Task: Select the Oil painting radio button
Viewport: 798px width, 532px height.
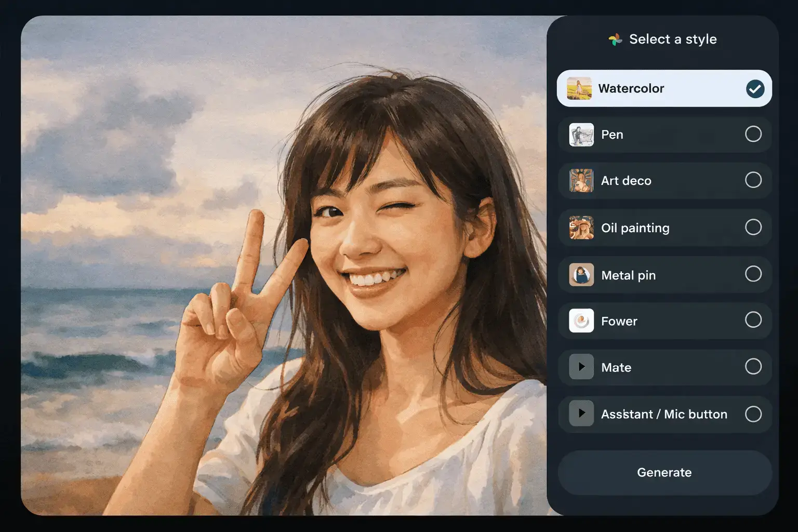Action: point(753,227)
